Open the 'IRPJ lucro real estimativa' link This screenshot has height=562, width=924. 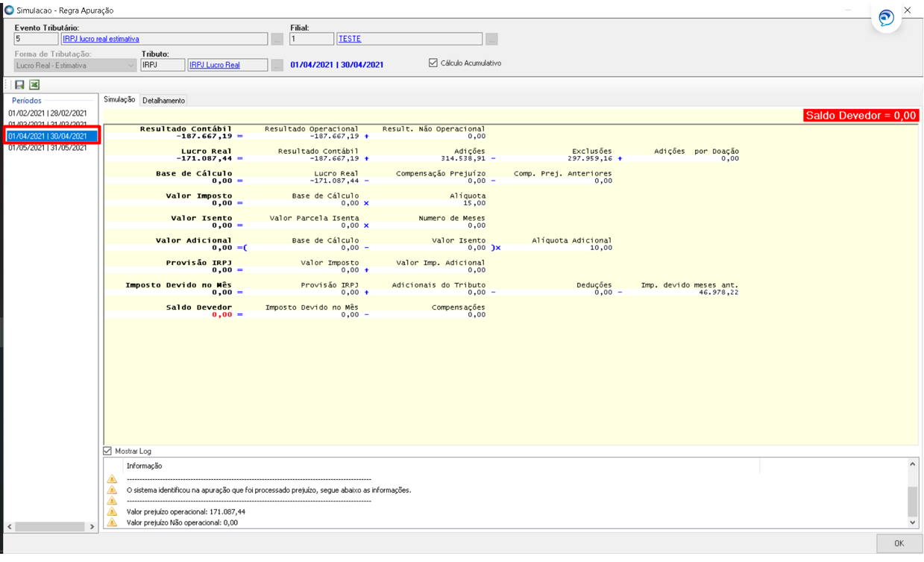[x=101, y=39]
